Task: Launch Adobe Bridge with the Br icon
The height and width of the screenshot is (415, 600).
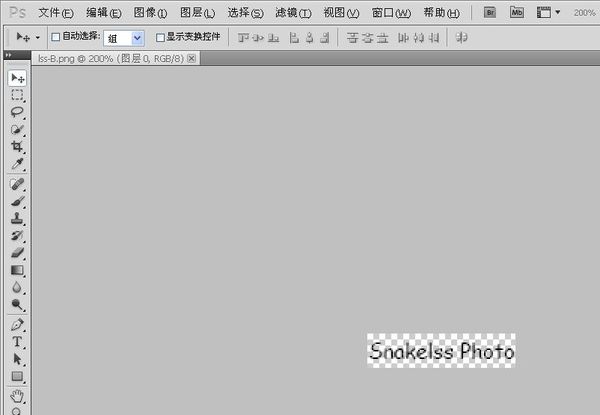Action: (490, 12)
